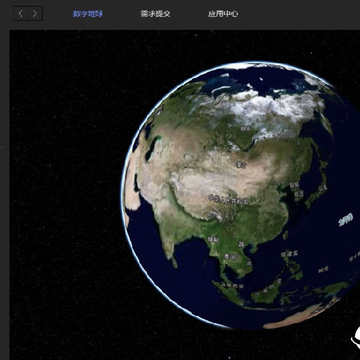The height and width of the screenshot is (360, 360).
Task: Select the 韩国 label on the globe
Action: 299,194
